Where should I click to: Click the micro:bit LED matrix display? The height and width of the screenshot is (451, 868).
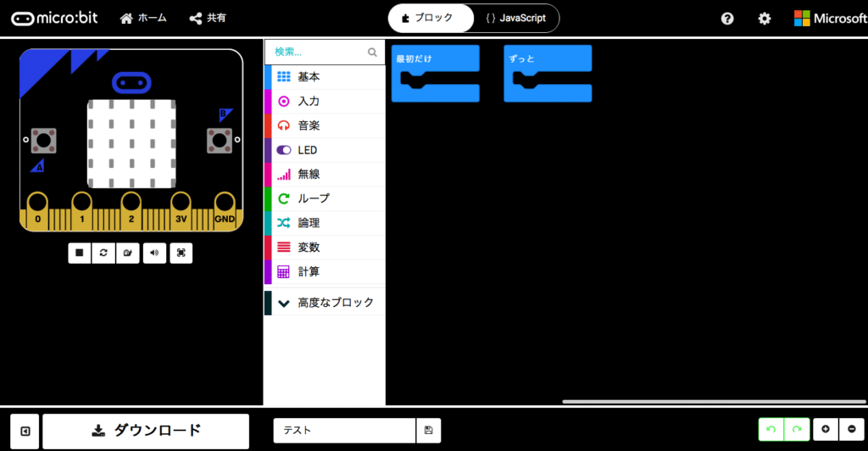[131, 144]
